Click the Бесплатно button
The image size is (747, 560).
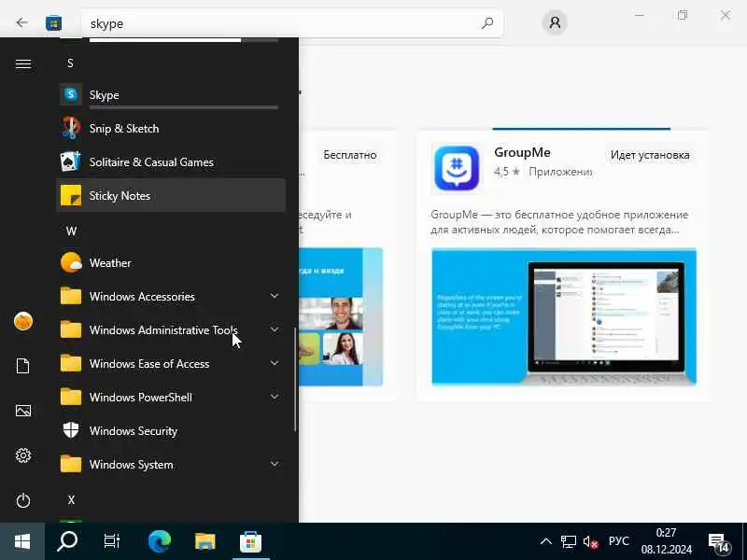click(350, 155)
